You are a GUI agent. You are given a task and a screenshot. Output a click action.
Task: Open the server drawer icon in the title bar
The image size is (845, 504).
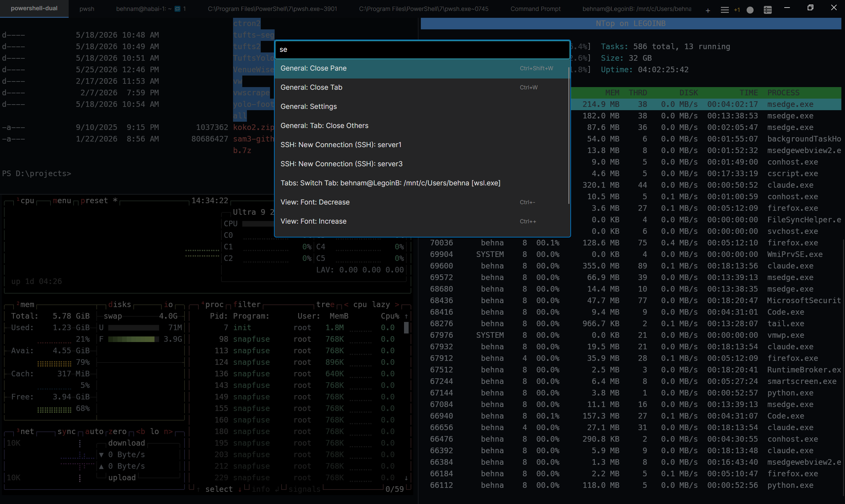coord(767,10)
